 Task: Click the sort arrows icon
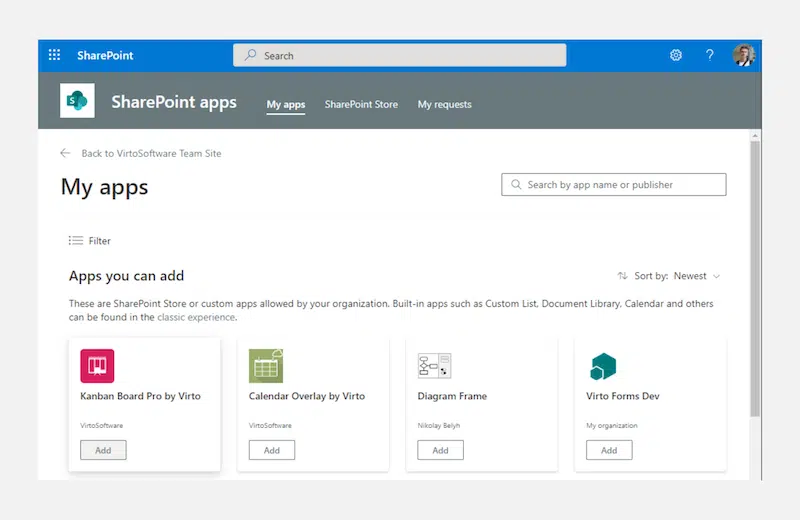click(622, 276)
